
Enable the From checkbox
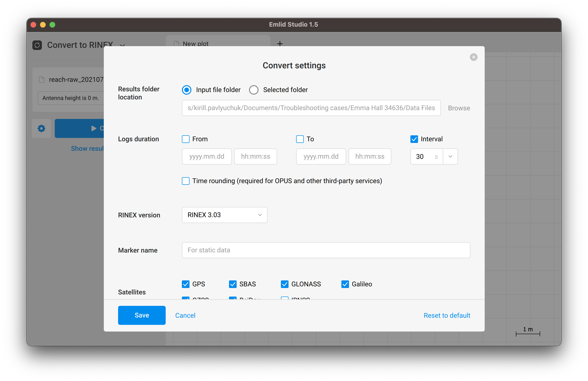click(185, 139)
